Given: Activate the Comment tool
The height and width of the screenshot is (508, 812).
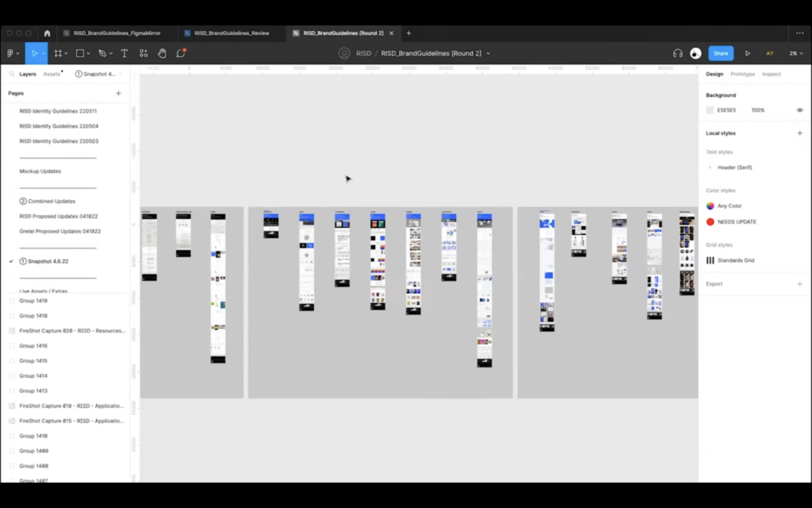Looking at the screenshot, I should tap(181, 53).
